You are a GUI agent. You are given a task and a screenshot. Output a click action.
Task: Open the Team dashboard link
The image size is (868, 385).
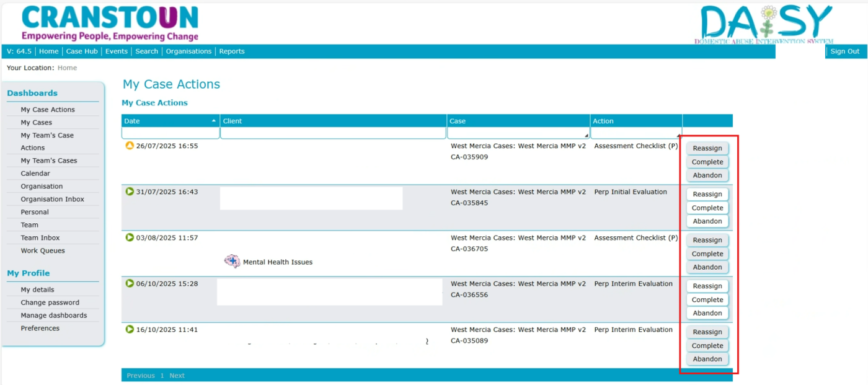(30, 225)
